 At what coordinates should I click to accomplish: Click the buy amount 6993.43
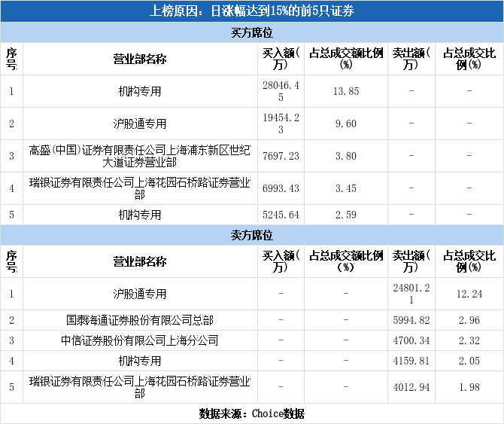pyautogui.click(x=281, y=188)
